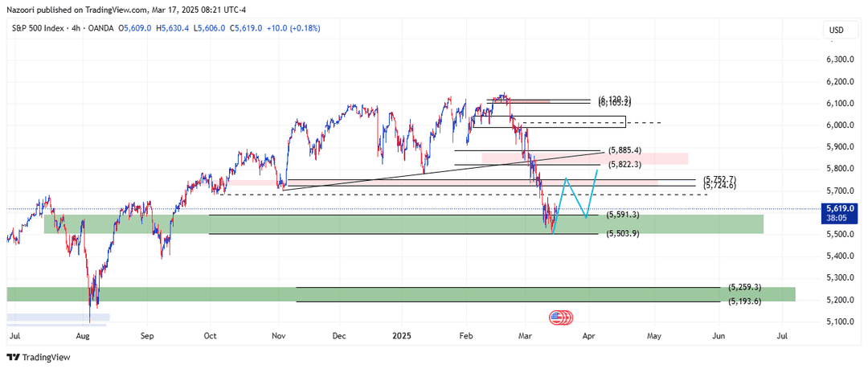Click the 2025 year label on time axis
Screen dimensions: 868x369
[x=401, y=336]
